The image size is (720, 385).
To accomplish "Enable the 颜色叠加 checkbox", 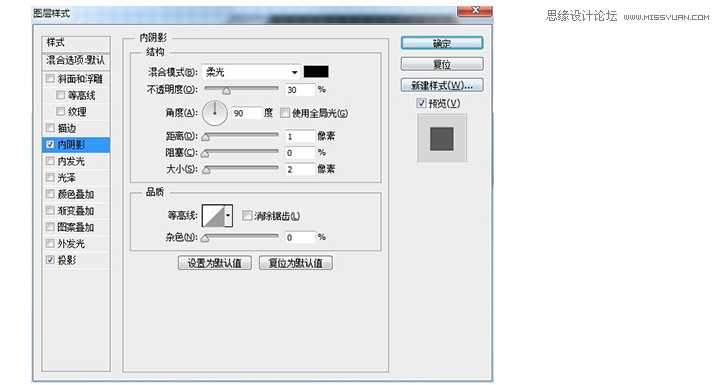I will click(x=50, y=194).
